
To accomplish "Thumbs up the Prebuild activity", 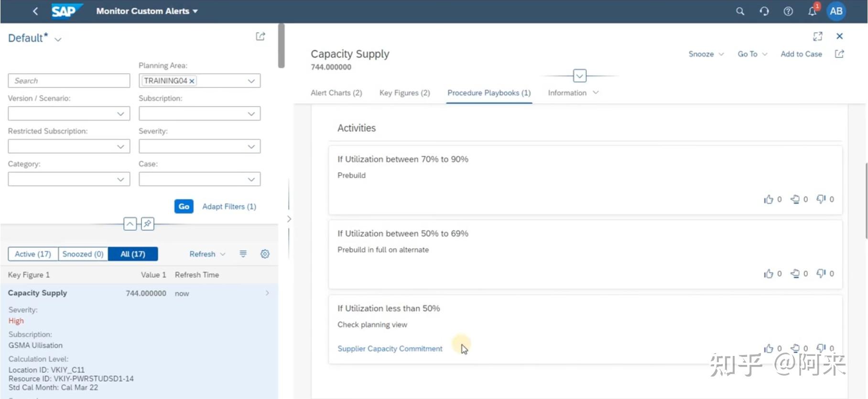I will click(x=769, y=199).
